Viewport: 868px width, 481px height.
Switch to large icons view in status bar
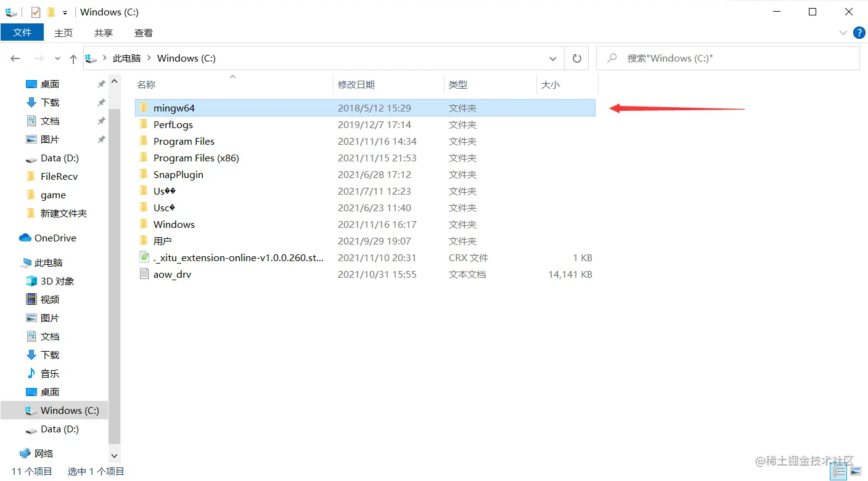point(856,472)
